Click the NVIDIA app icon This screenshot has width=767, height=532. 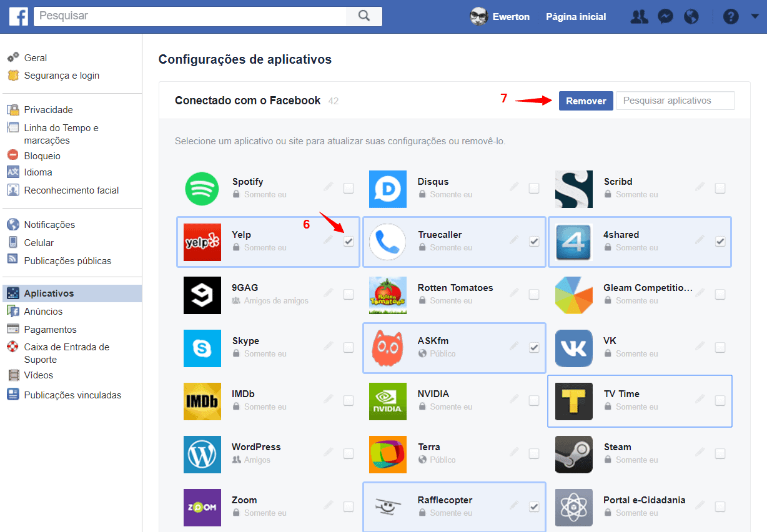(x=388, y=401)
